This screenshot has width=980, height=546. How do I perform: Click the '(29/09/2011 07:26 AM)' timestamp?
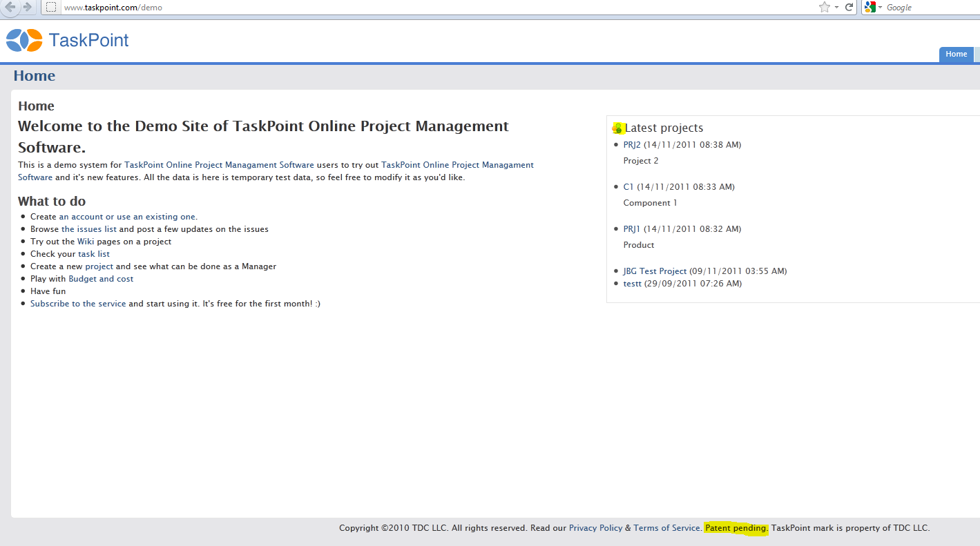693,284
